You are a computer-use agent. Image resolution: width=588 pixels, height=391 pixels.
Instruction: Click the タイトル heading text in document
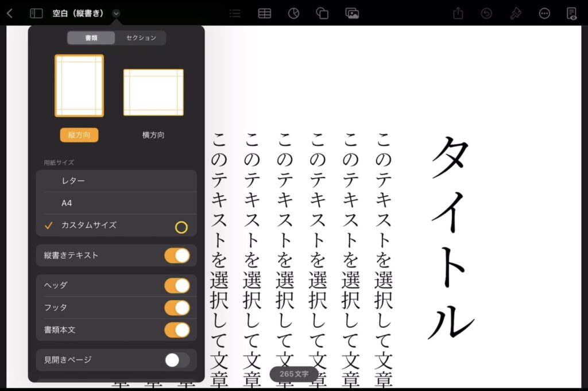451,238
